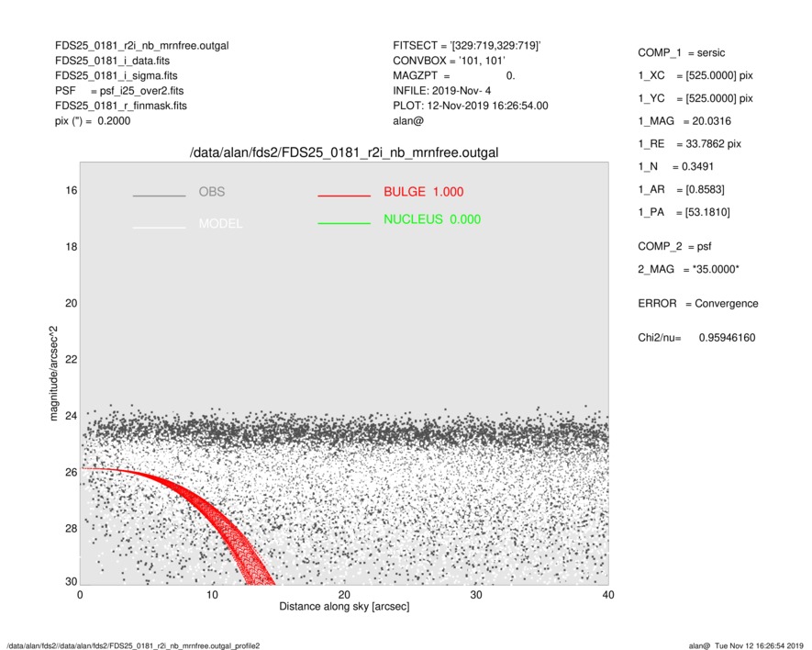Click the white MODEL legend label
Image resolution: width=812 pixels, height=650 pixels.
(220, 224)
